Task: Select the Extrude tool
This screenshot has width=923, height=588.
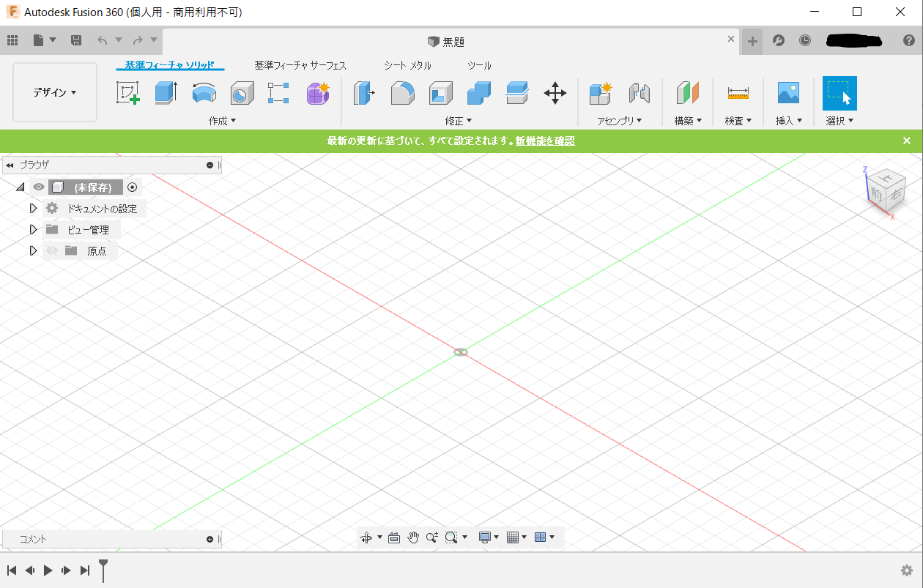Action: coord(166,93)
